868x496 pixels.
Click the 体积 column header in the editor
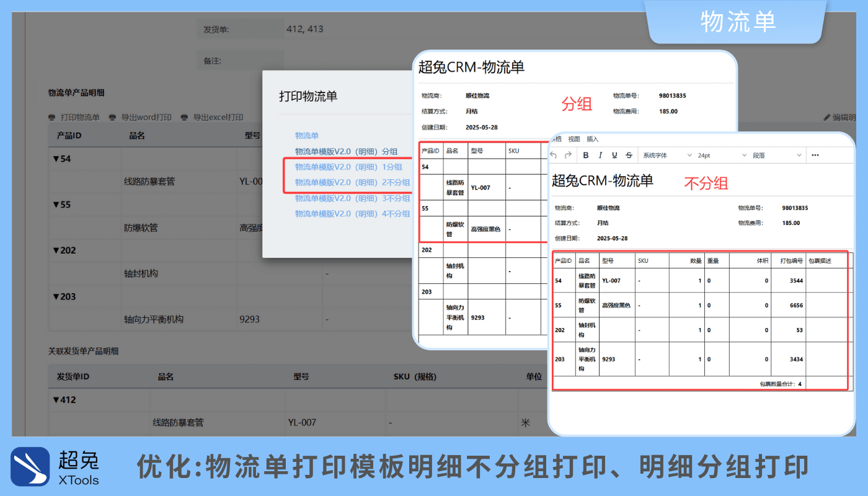click(763, 261)
